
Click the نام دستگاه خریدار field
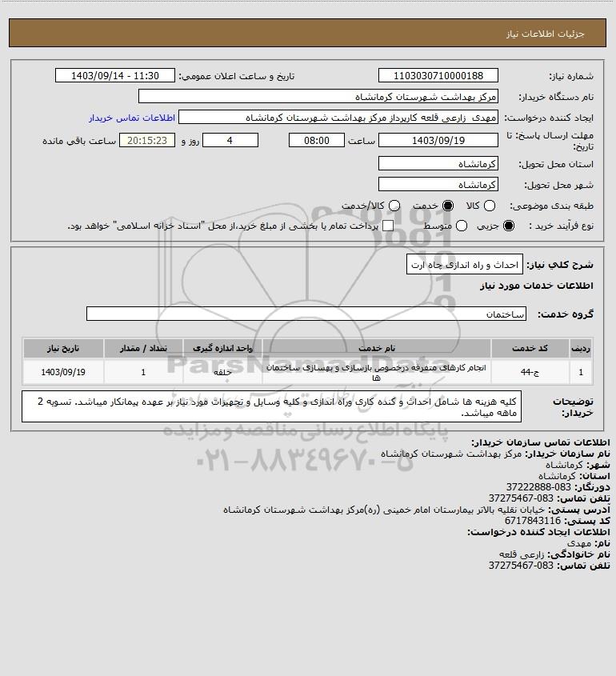tap(318, 96)
